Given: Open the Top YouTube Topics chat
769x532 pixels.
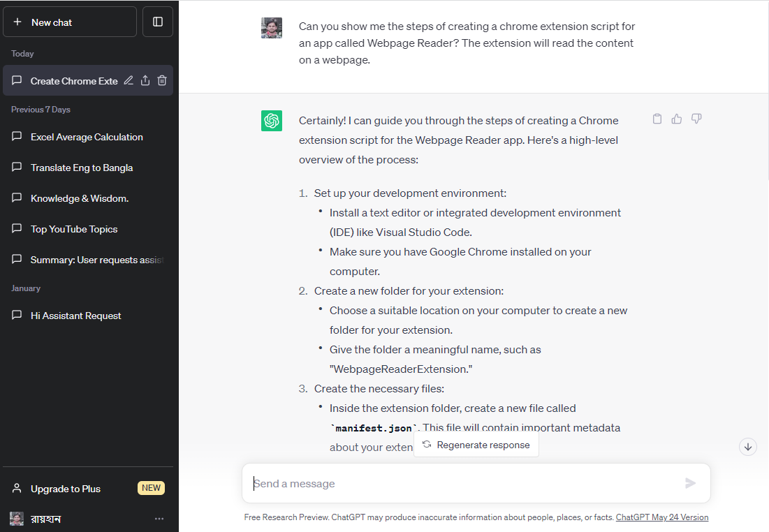Looking at the screenshot, I should (74, 229).
